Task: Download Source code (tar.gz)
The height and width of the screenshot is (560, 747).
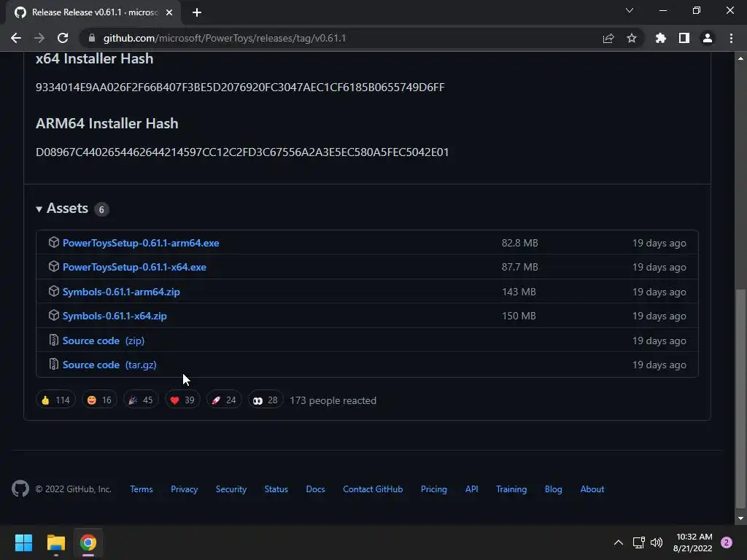Action: point(109,365)
